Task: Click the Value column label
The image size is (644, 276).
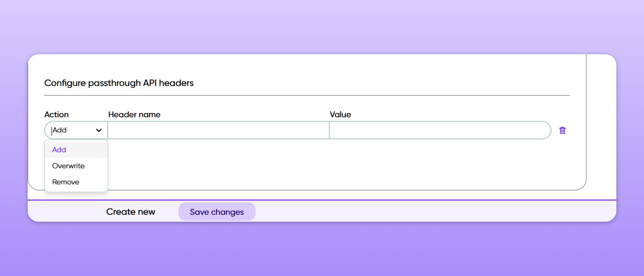Action: 340,115
